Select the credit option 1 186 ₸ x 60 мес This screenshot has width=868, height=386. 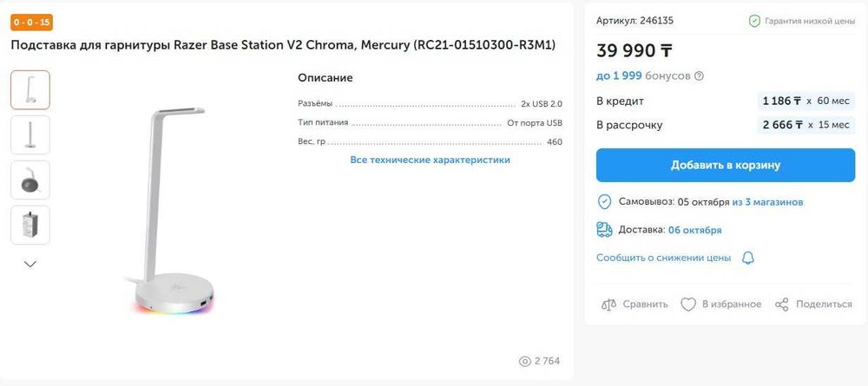tap(805, 101)
